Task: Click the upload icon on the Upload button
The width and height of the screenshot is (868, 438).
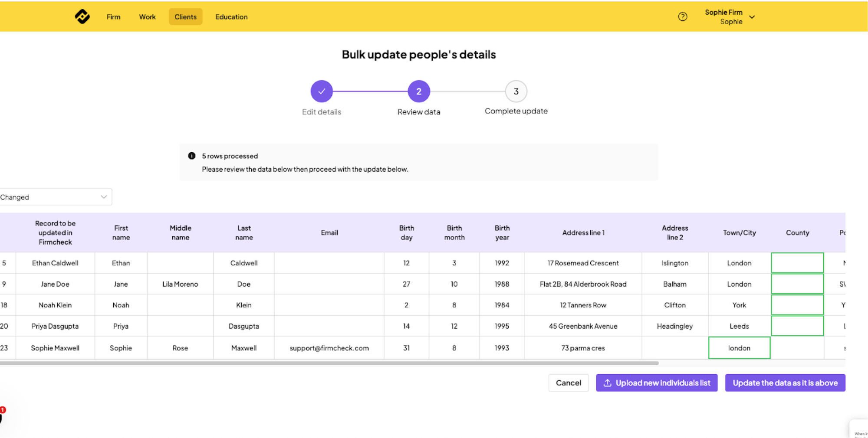Action: (607, 383)
